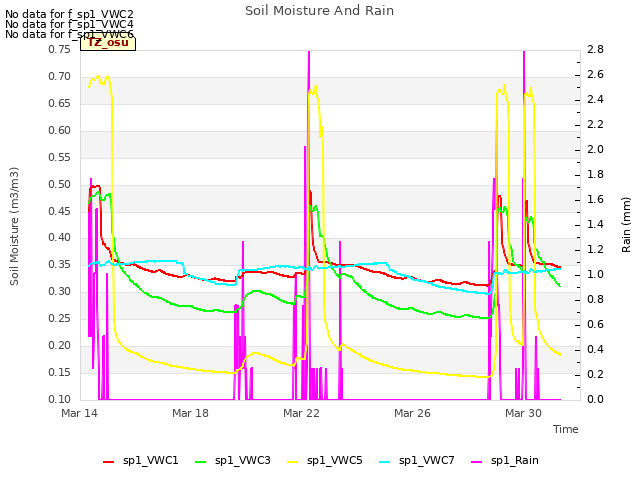Click the 0.35 soil moisture tick label
This screenshot has width=640, height=480.
pos(60,264)
